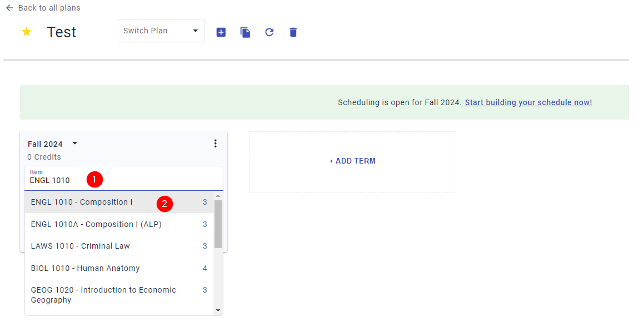Select ENGL 1010 - Composition I
The width and height of the screenshot is (644, 326).
(x=82, y=202)
